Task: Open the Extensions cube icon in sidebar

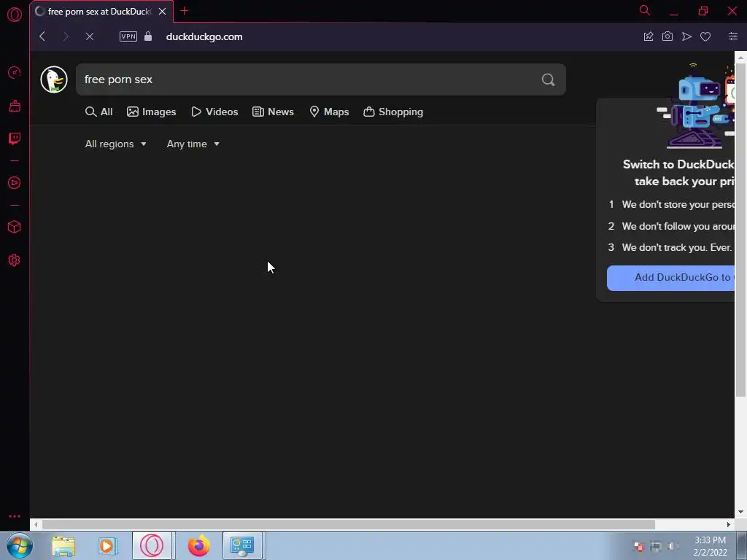Action: pyautogui.click(x=15, y=227)
